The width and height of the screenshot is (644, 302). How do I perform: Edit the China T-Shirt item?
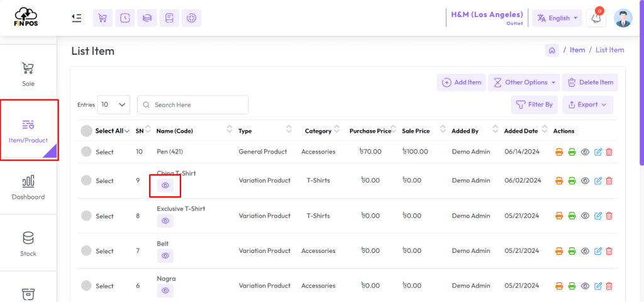tap(598, 181)
